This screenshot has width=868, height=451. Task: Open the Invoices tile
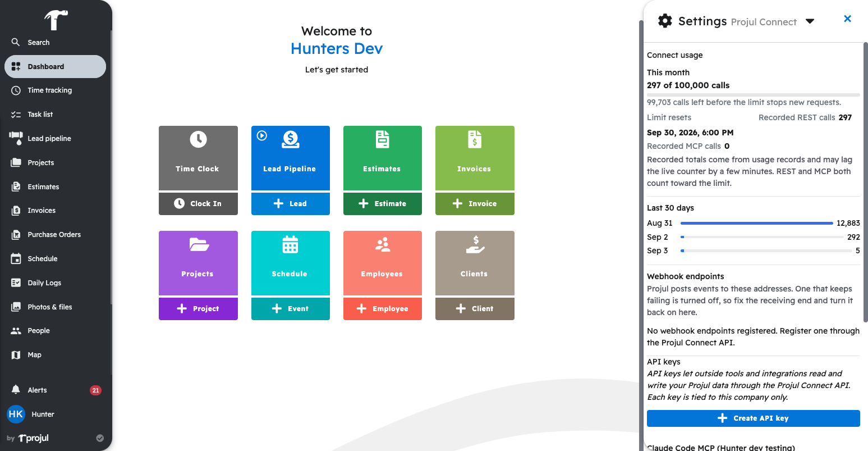pyautogui.click(x=475, y=158)
